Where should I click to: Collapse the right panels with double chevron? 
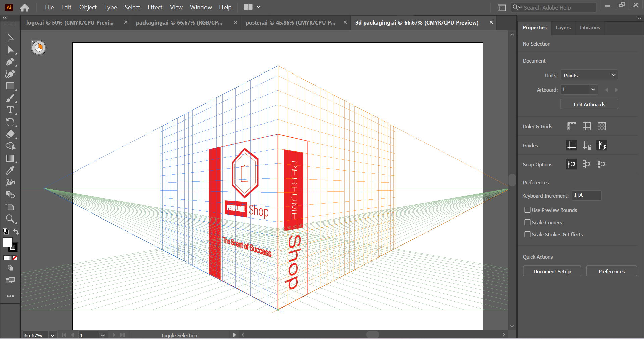(x=639, y=18)
